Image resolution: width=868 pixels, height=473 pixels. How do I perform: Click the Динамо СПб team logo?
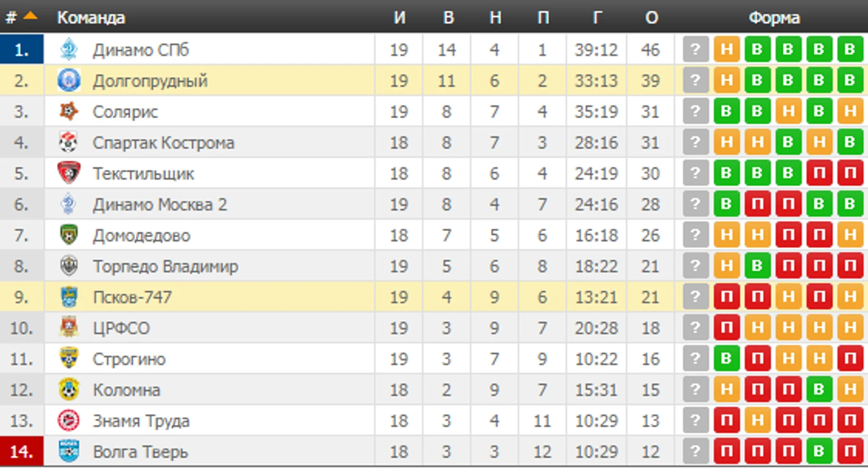click(69, 49)
